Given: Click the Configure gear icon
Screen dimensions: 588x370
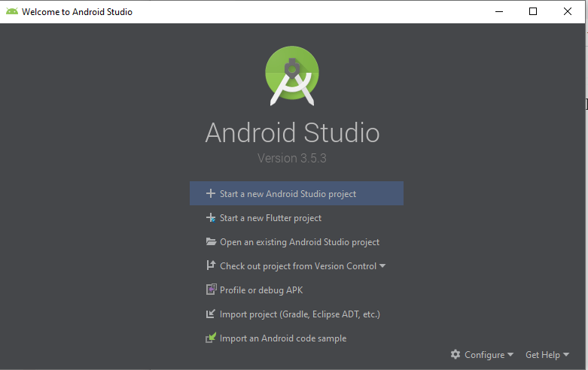Looking at the screenshot, I should (455, 354).
